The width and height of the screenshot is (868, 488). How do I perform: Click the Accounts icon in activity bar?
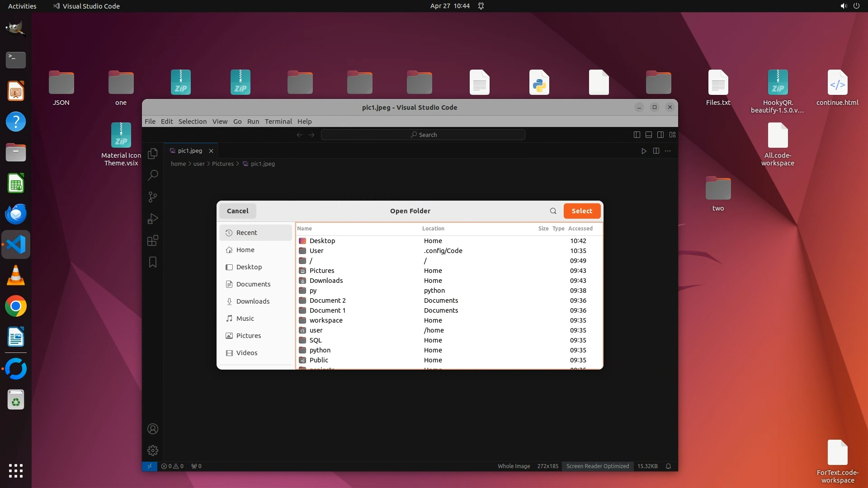(153, 429)
